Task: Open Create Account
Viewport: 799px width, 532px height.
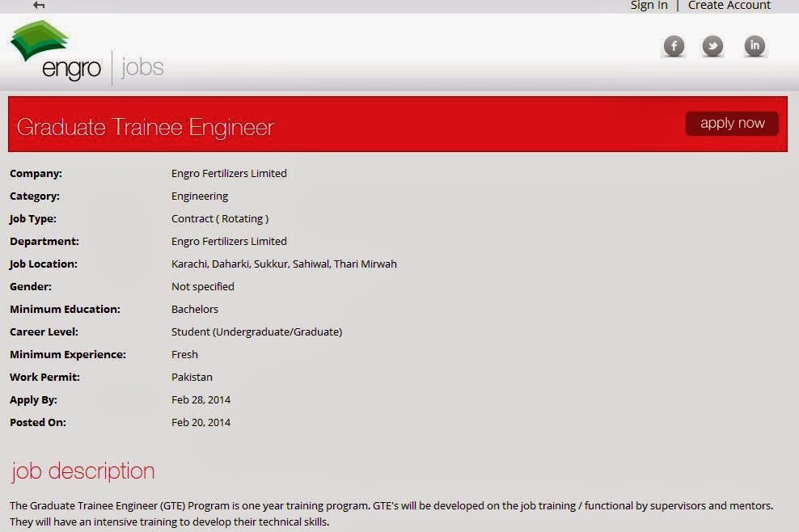Action: click(x=729, y=6)
